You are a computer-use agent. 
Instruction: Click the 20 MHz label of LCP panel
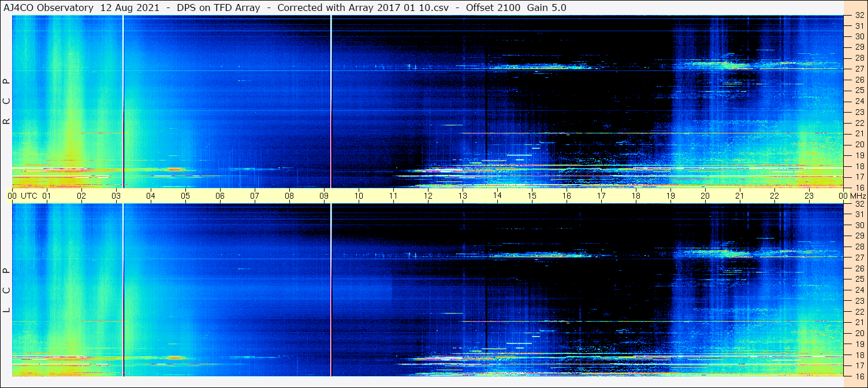(x=859, y=333)
